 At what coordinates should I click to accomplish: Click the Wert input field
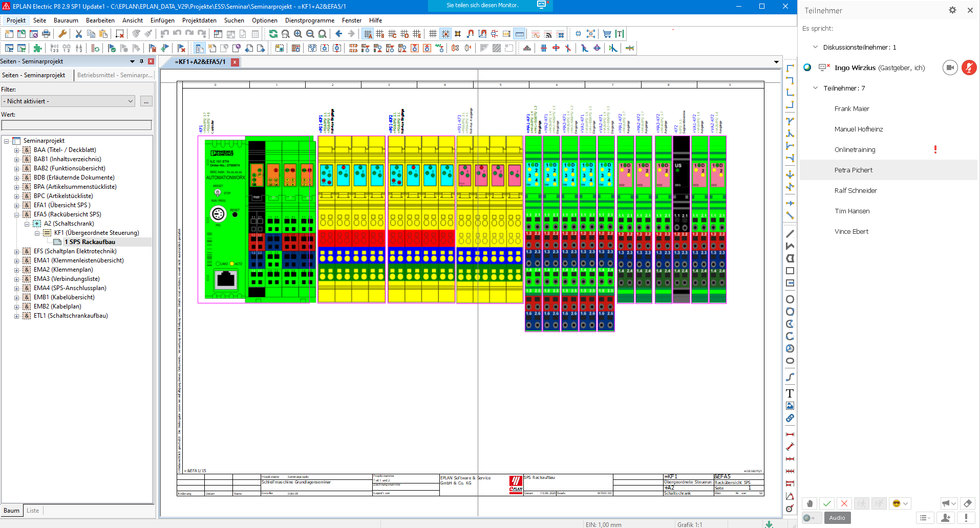click(x=77, y=125)
